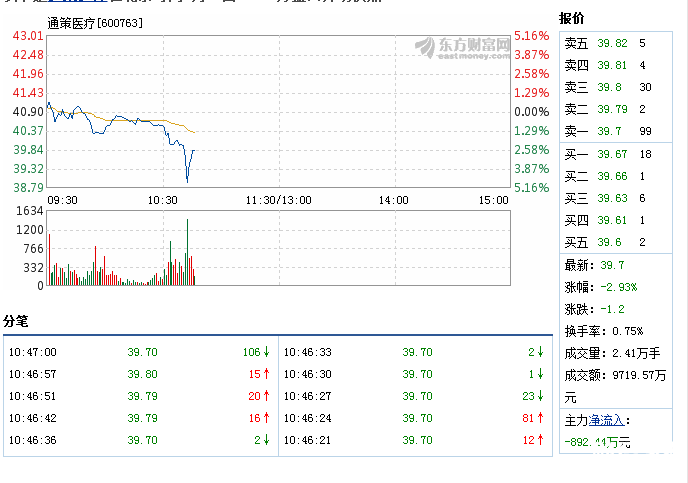The image size is (688, 483).
Task: Click the volume 23 in the 10:46:27 row
Action: pyautogui.click(x=528, y=396)
